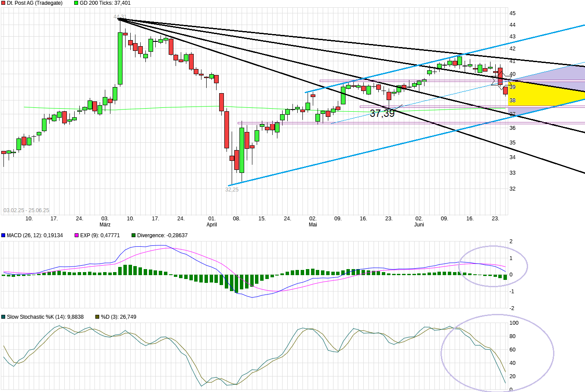Image resolution: width=585 pixels, height=392 pixels.
Task: Click the April label on the time axis
Action: (x=211, y=225)
